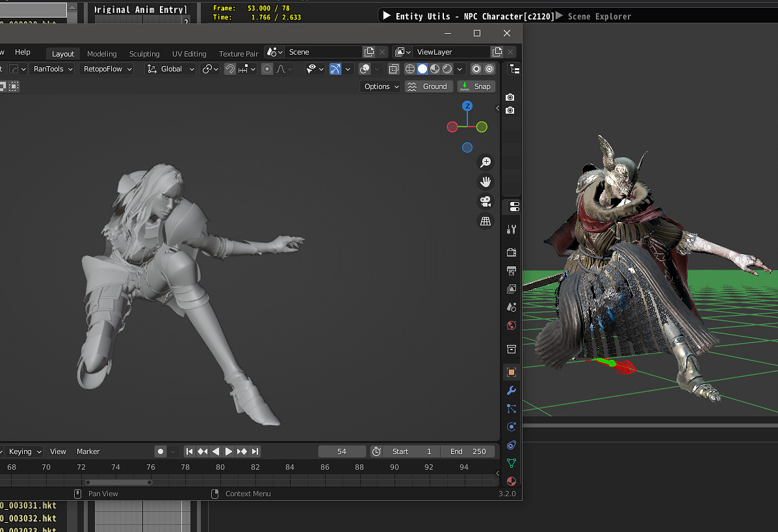Image resolution: width=778 pixels, height=532 pixels.
Task: Open the Object properties orange square tab
Action: (x=512, y=372)
